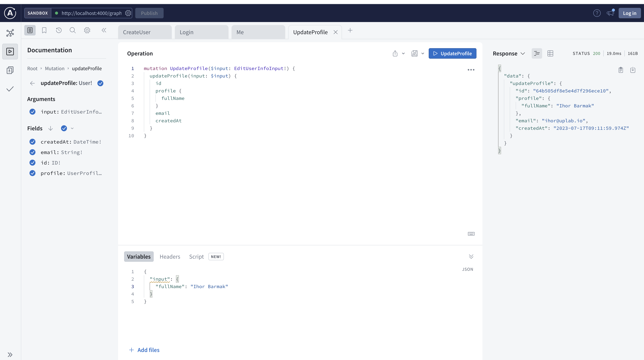The image size is (644, 360).
Task: Open the announcements megaphone icon
Action: [x=610, y=13]
